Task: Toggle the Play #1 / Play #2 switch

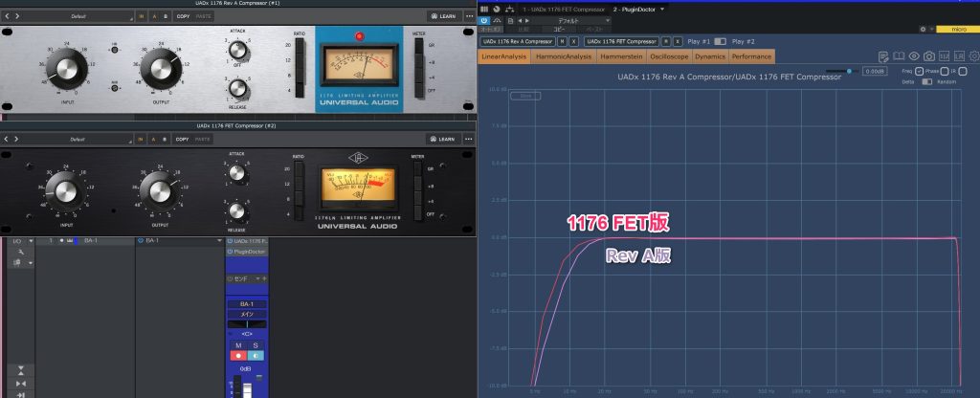Action: (x=720, y=42)
